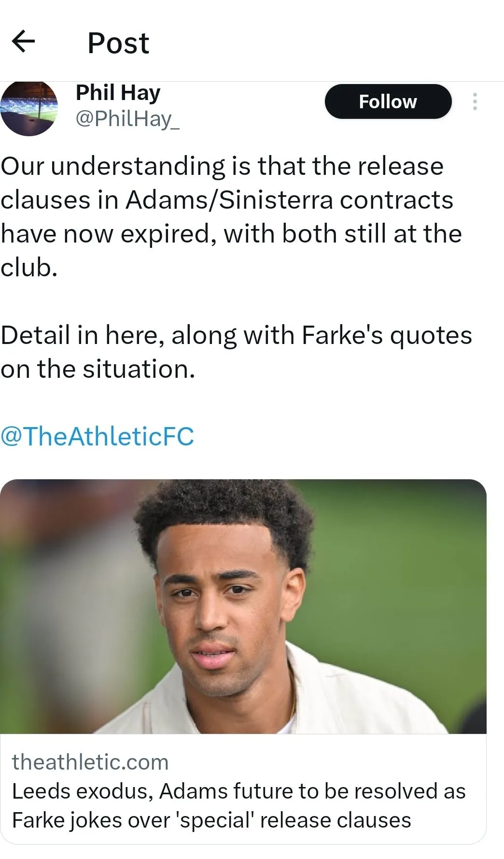Screen dimensions: 504x859
Task: Click the word 'club.' in the post
Action: click(29, 268)
